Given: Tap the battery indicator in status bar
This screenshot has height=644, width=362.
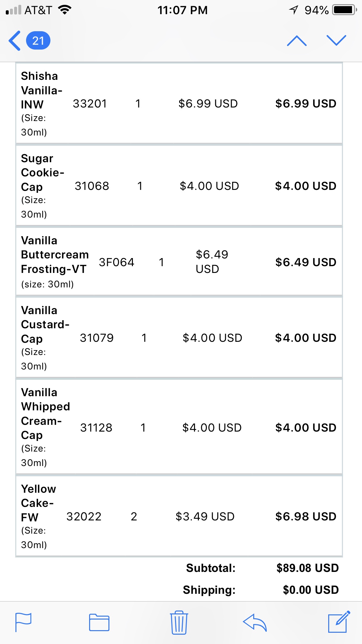Looking at the screenshot, I should tap(344, 10).
